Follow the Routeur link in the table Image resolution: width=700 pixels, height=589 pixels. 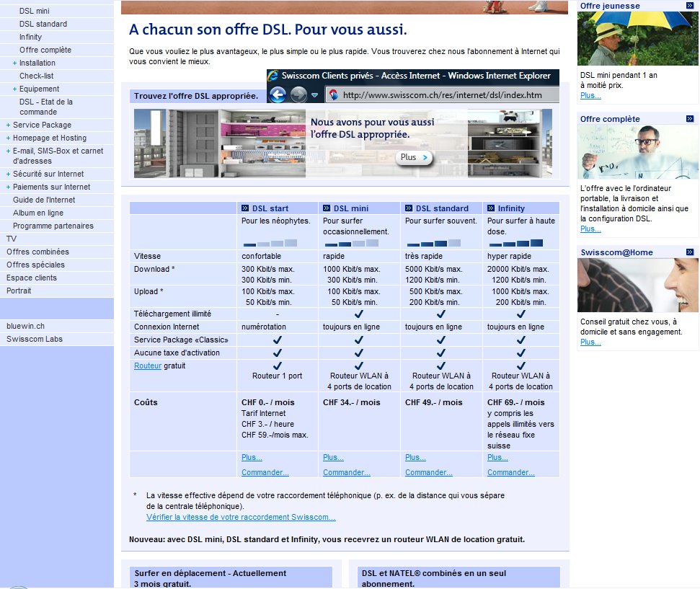(148, 366)
